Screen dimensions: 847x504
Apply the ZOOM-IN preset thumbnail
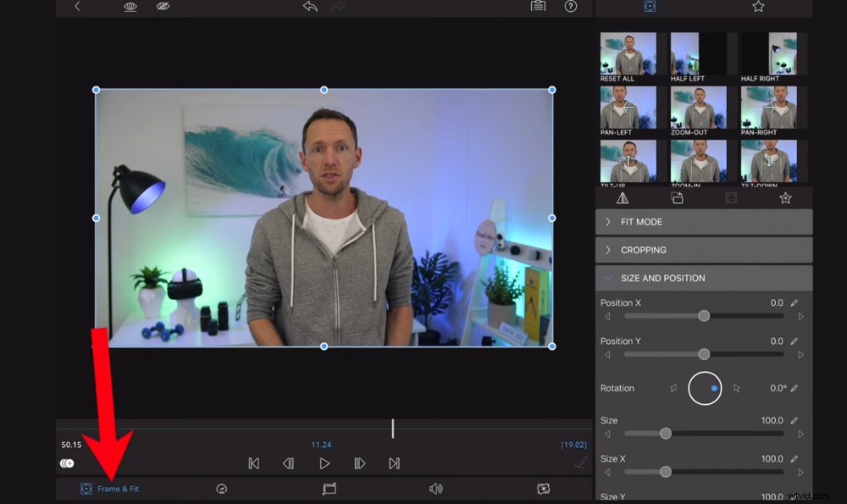tap(698, 161)
